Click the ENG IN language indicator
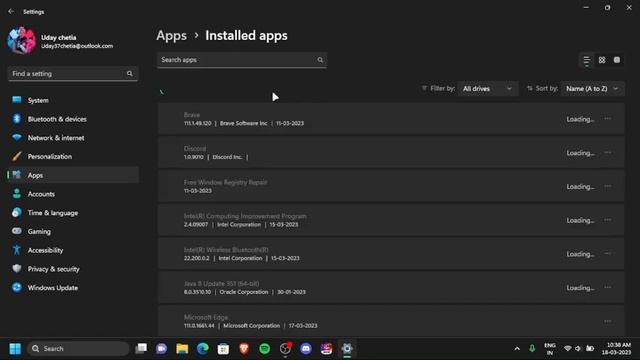 point(550,349)
